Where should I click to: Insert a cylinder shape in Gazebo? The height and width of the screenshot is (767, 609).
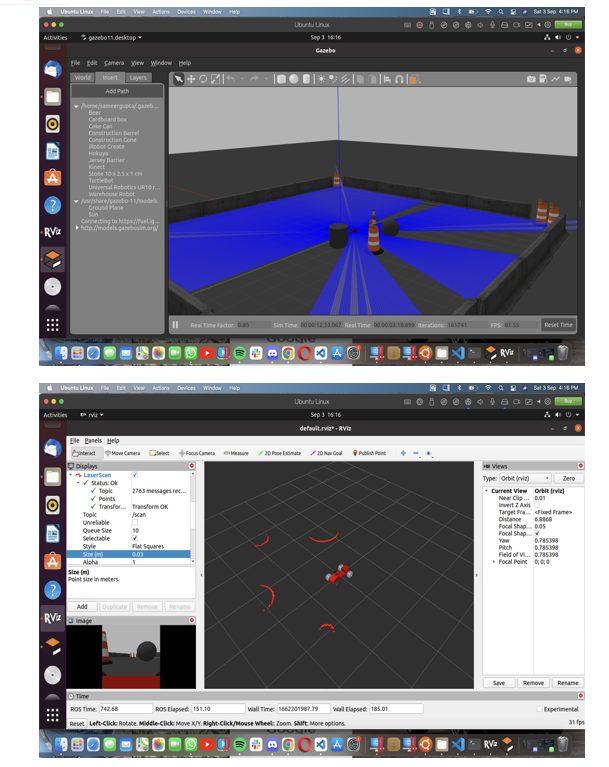point(306,79)
